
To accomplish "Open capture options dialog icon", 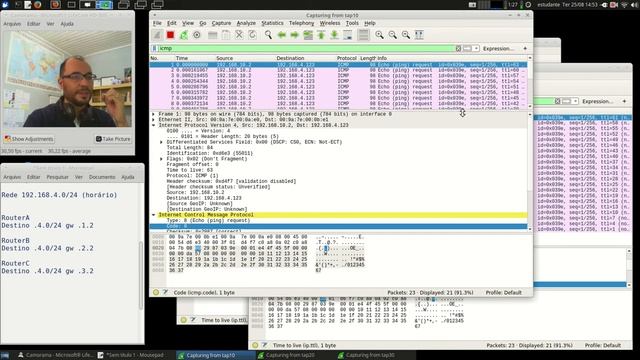I will click(197, 35).
